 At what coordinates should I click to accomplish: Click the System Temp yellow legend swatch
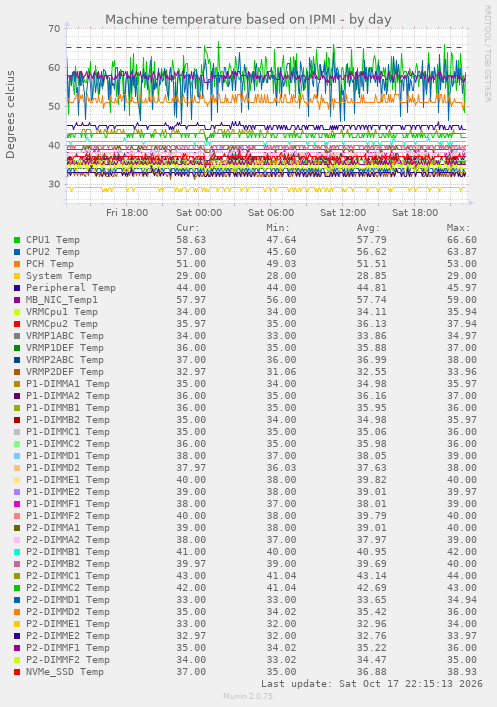click(x=17, y=276)
